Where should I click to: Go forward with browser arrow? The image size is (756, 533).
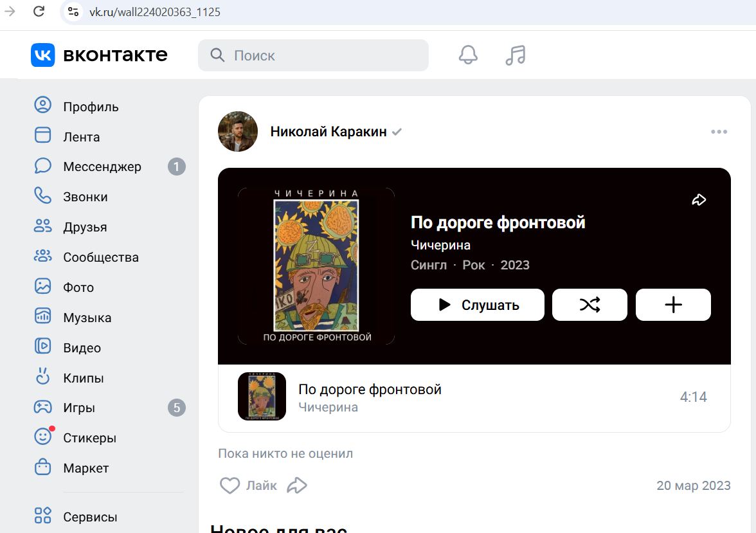click(x=10, y=11)
